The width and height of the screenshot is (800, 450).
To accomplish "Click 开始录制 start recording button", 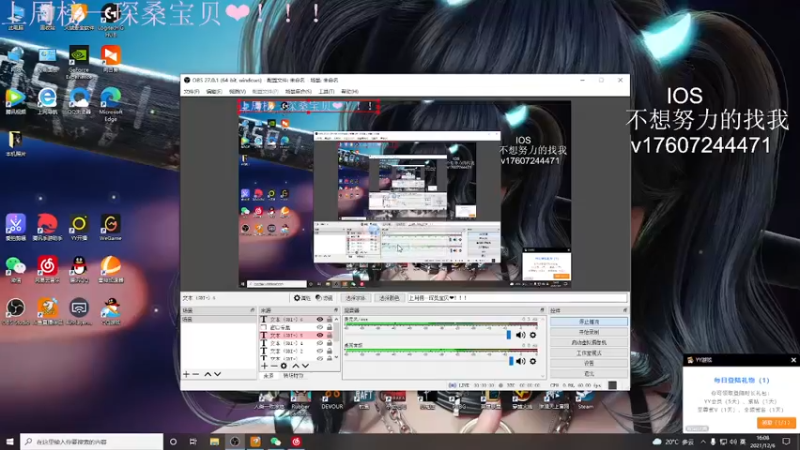I will tap(589, 332).
